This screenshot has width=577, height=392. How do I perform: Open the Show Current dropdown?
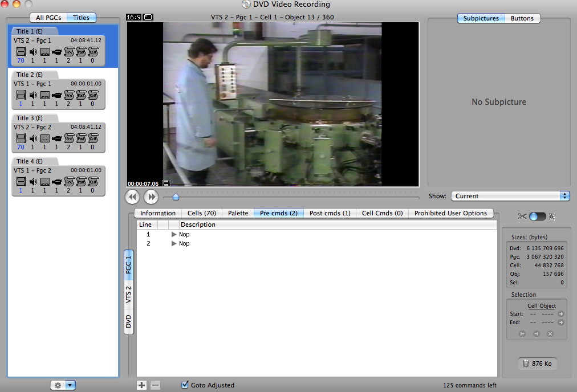[510, 196]
